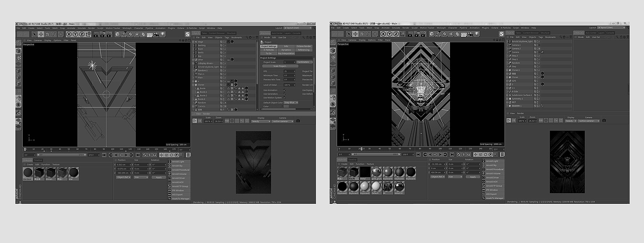Select the Rotate tool in left window toolbar

click(54, 34)
